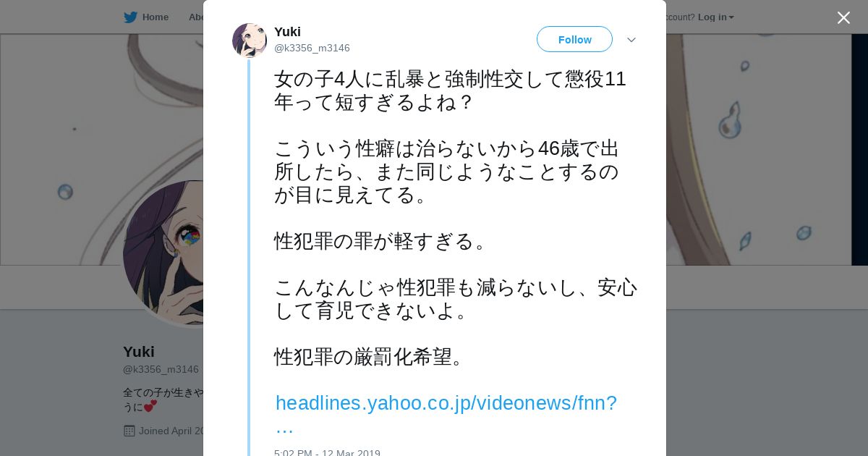Click the Yuki display name in tweet
This screenshot has width=868, height=456.
coord(287,32)
